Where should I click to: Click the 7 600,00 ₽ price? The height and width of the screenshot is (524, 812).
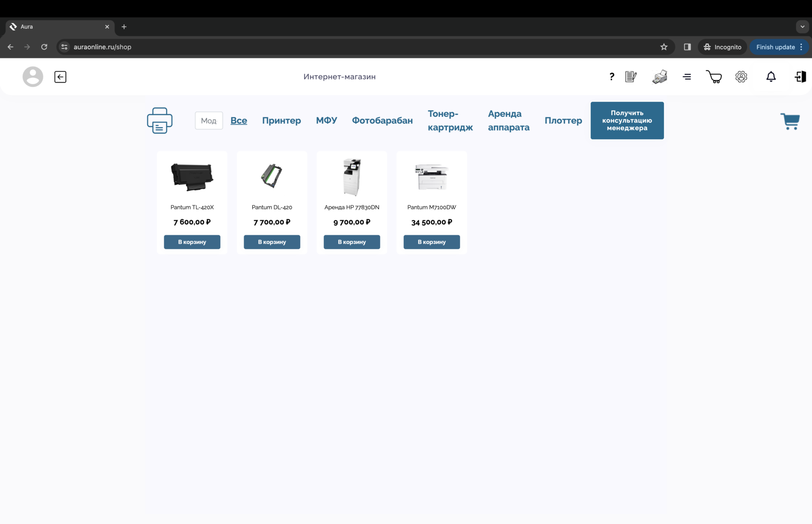[x=192, y=222]
